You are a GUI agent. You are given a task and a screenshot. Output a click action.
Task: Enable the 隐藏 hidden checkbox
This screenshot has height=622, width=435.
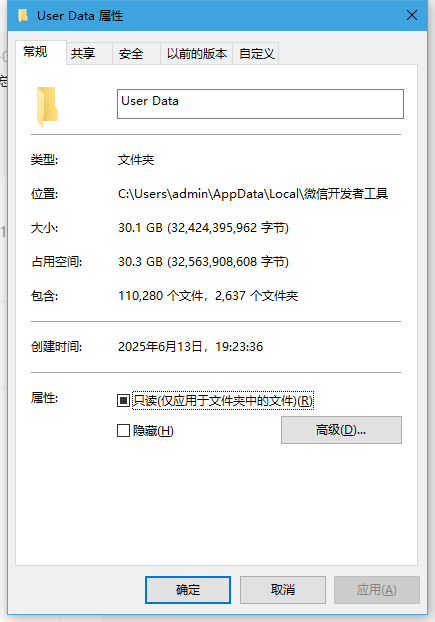(x=123, y=430)
